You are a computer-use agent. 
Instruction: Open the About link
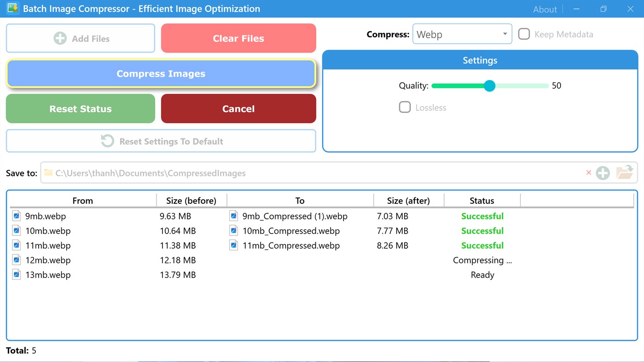point(545,9)
